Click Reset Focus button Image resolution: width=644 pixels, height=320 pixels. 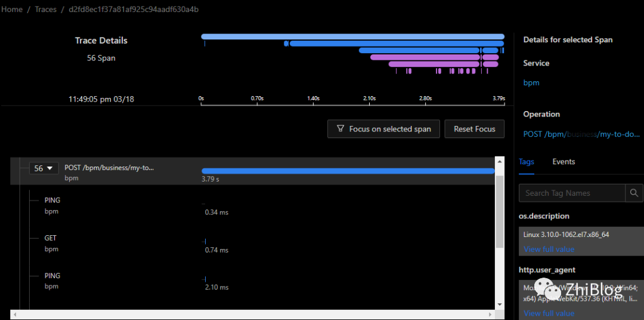coord(475,129)
